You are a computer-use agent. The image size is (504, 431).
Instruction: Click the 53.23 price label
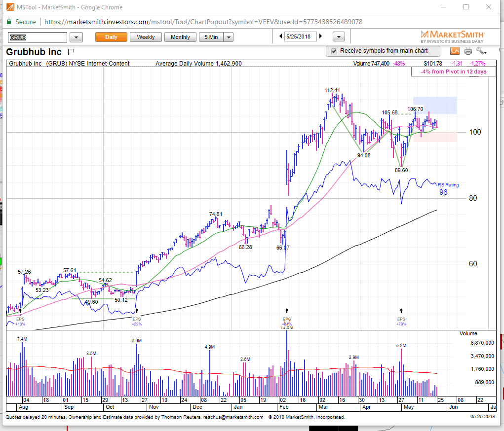click(42, 290)
